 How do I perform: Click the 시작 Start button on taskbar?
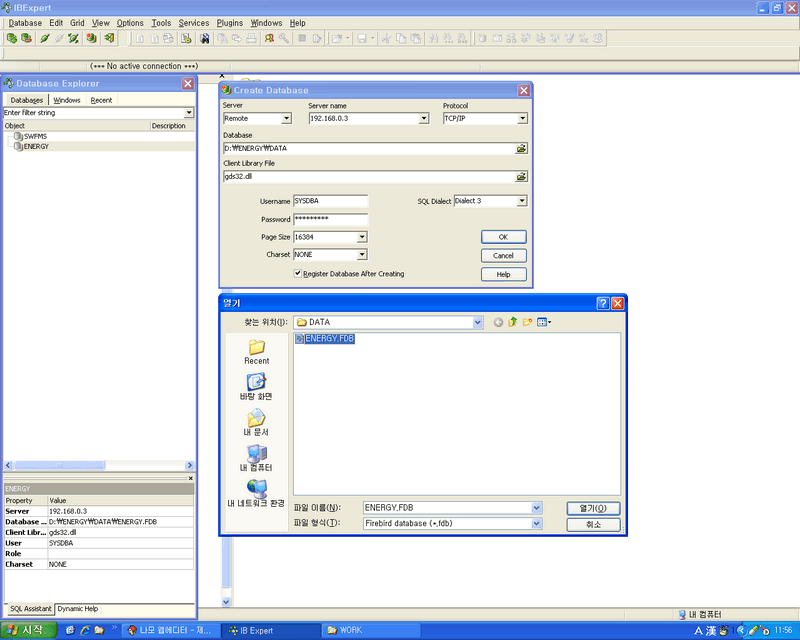point(29,630)
